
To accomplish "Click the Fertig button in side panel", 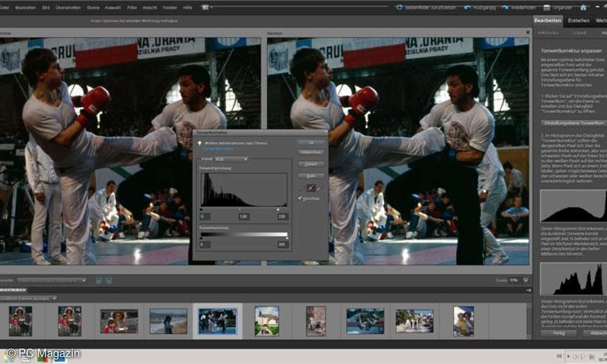I will (558, 333).
